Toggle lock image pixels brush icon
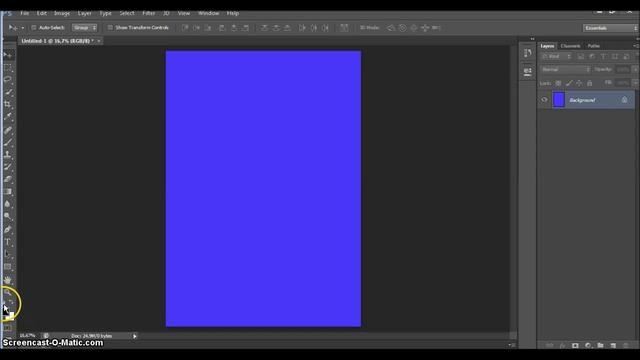The image size is (640, 360). [x=569, y=83]
